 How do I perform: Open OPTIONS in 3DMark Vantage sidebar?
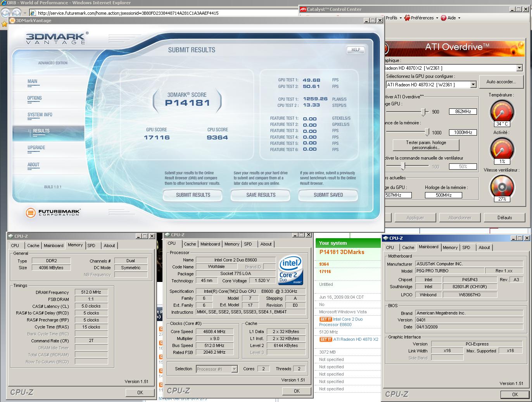point(35,98)
